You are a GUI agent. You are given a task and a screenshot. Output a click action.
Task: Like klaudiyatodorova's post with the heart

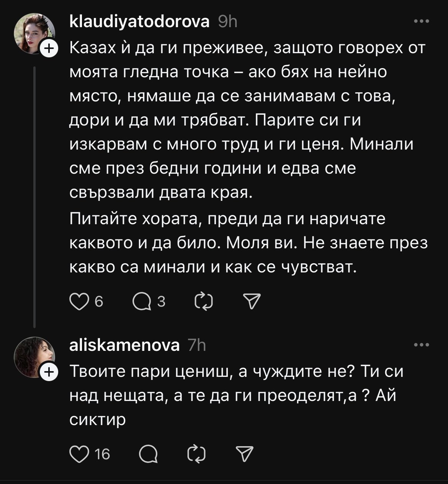[79, 302]
